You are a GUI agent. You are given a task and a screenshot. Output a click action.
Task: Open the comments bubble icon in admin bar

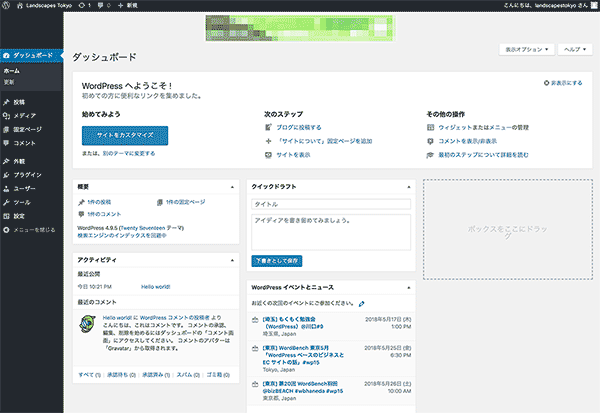tap(100, 5)
